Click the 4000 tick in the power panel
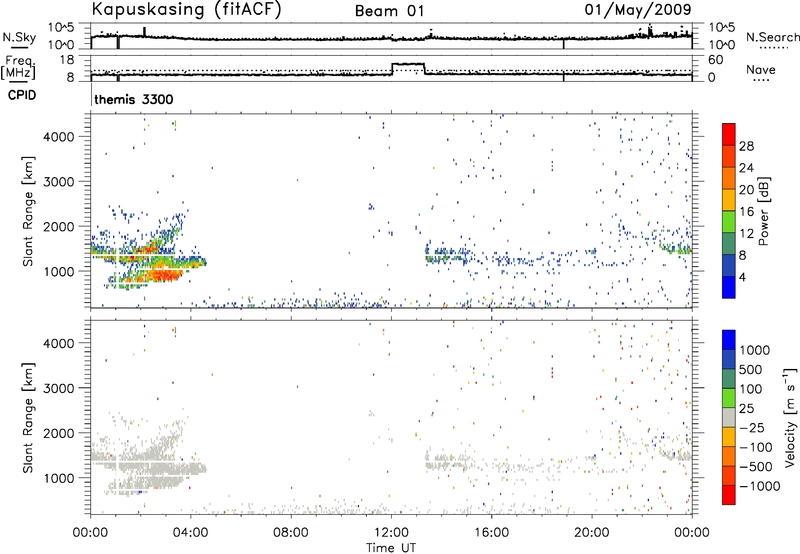The width and height of the screenshot is (800, 554). [59, 137]
